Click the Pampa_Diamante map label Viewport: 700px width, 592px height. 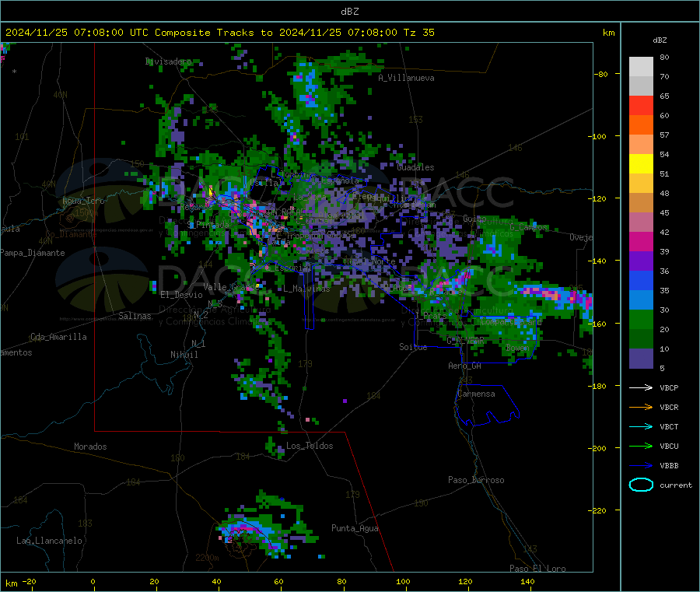(33, 253)
